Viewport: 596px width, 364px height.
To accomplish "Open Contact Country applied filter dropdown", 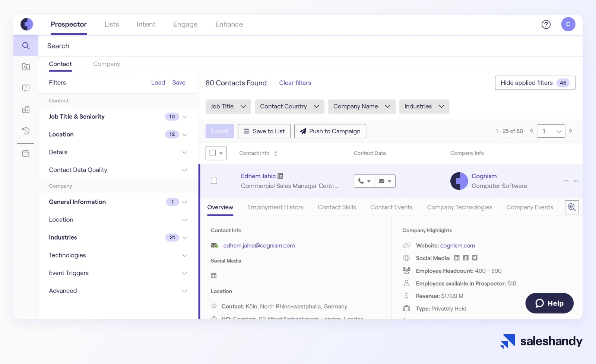I will pos(289,106).
